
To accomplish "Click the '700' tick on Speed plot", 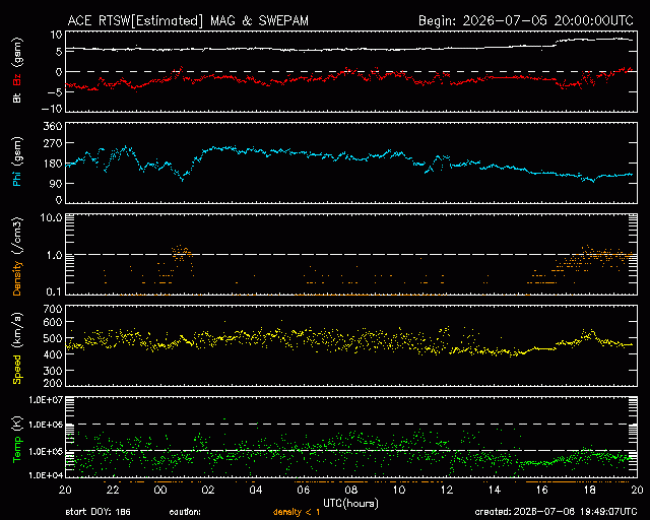I will [53, 309].
